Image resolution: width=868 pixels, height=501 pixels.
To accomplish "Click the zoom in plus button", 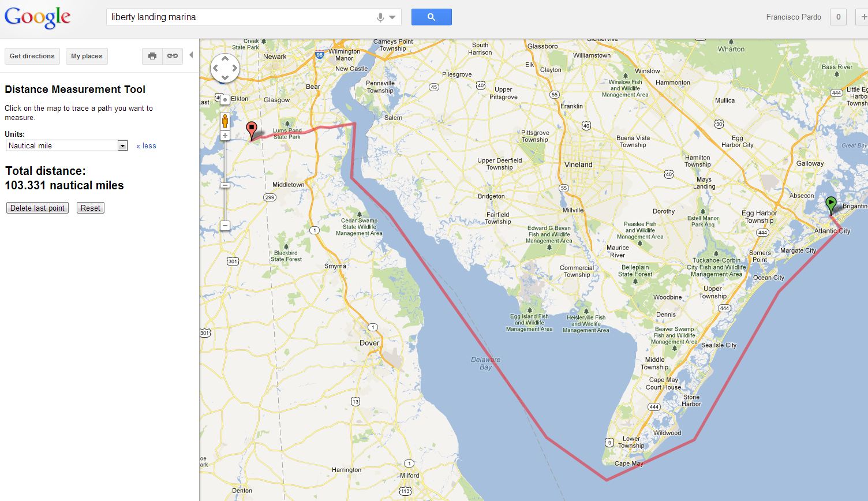I will click(x=225, y=136).
